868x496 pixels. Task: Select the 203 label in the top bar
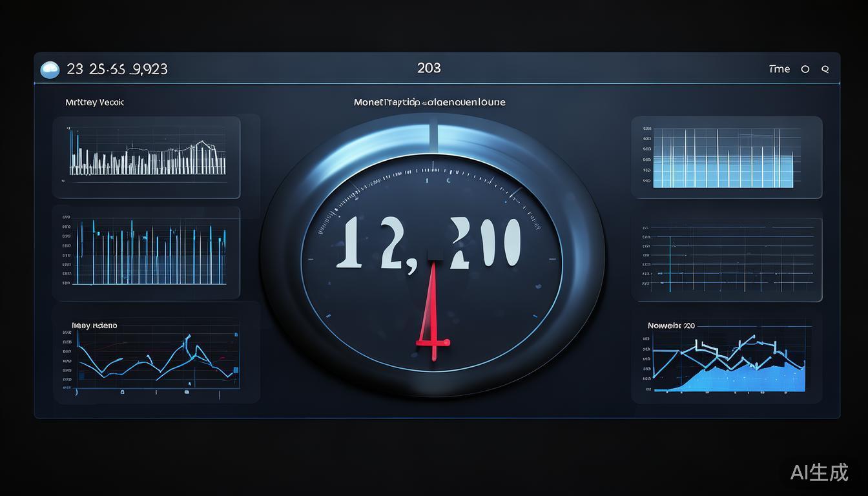(429, 68)
